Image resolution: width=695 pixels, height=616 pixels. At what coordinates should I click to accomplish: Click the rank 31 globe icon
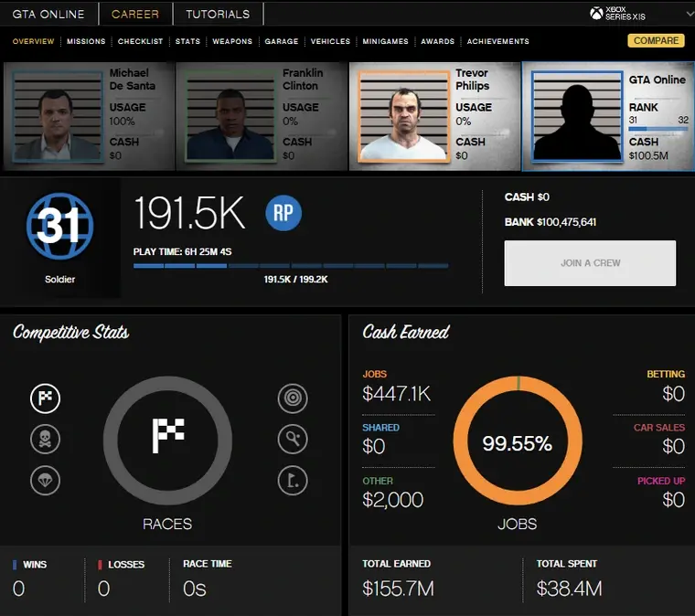click(59, 226)
